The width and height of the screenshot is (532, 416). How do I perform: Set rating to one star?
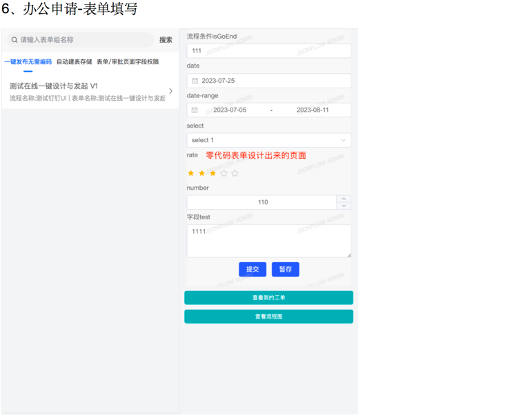(191, 173)
